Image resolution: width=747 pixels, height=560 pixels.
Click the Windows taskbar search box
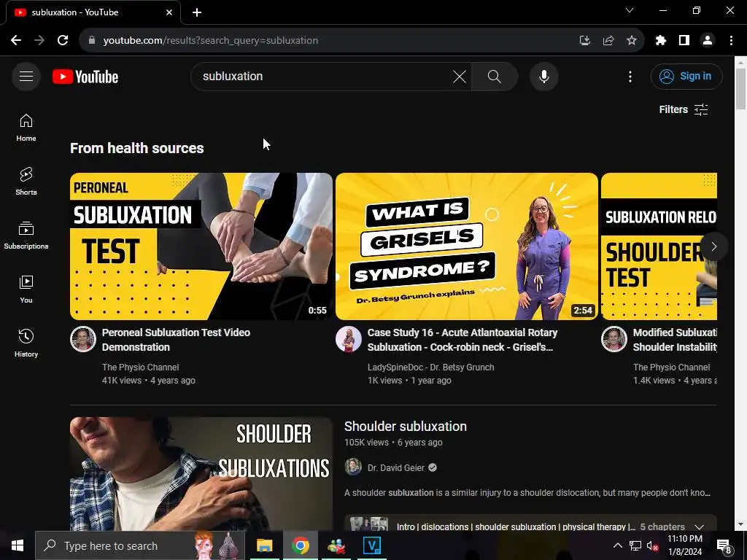click(139, 545)
